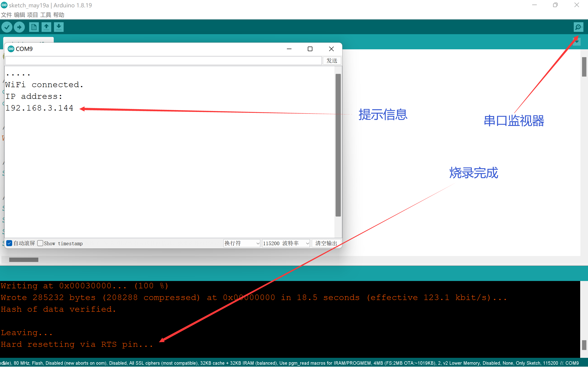Click the Upload arrow icon
This screenshot has height=367, width=588.
coord(20,27)
